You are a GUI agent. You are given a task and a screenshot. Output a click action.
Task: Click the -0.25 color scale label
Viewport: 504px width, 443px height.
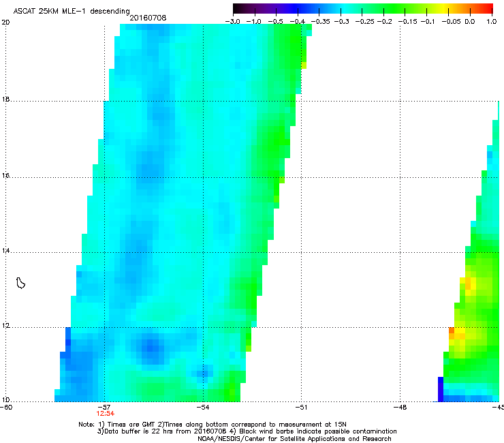pyautogui.click(x=364, y=22)
